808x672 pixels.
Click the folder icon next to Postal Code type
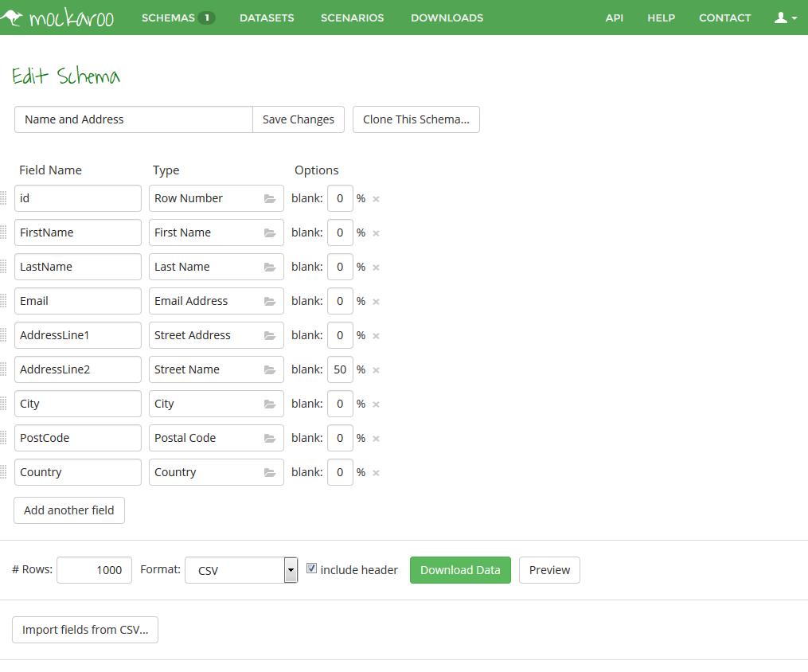[271, 438]
